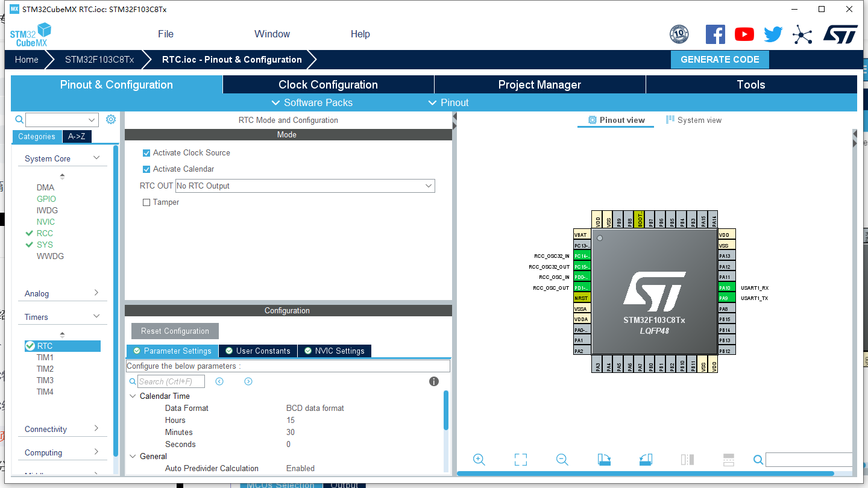Rotate the chip counter-clockwise
868x488 pixels.
[646, 459]
